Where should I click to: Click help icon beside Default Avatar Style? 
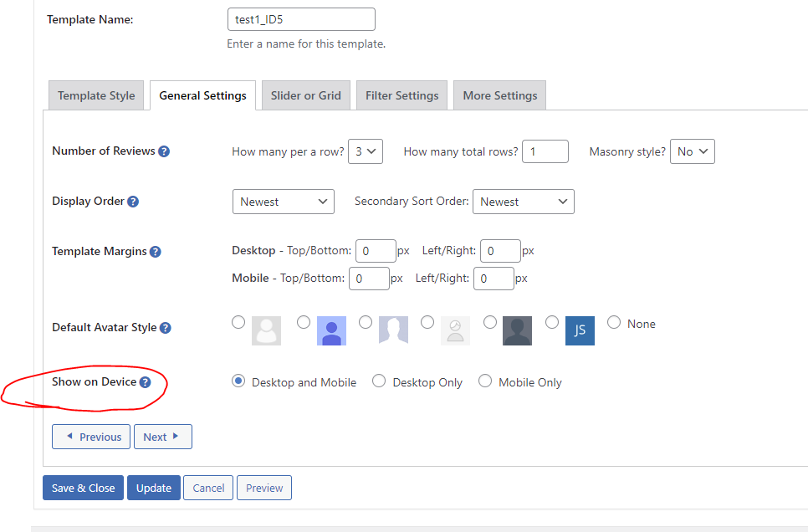165,328
